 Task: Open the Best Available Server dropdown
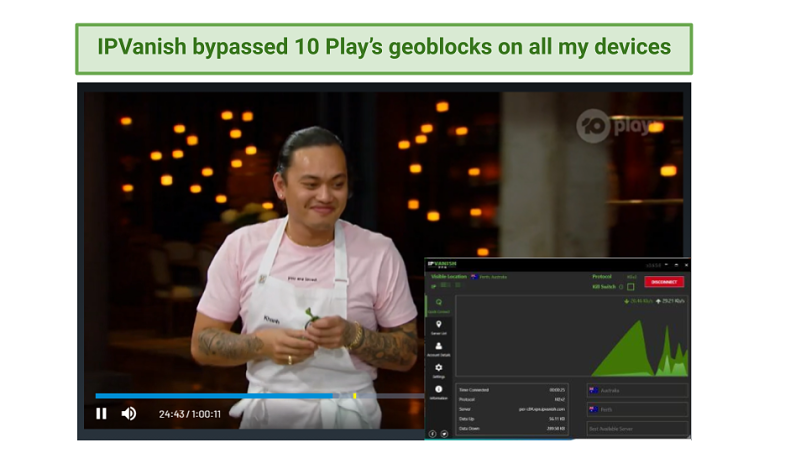click(637, 428)
